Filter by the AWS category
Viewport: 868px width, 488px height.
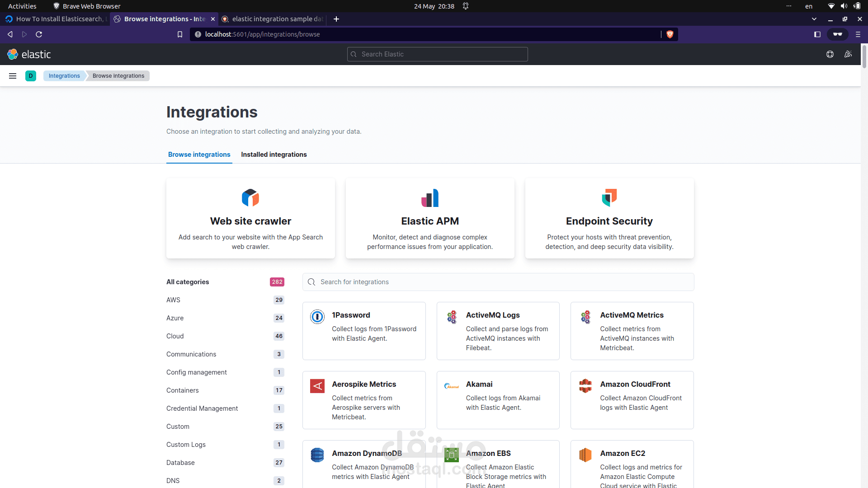tap(173, 300)
